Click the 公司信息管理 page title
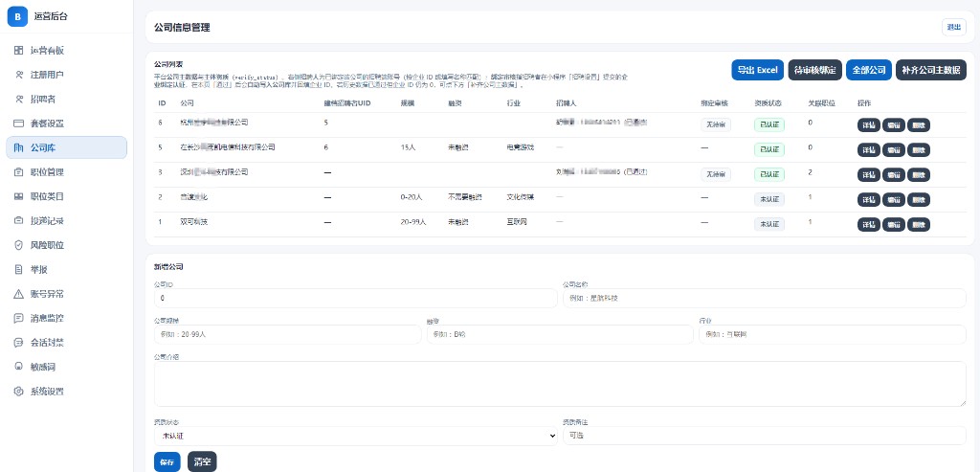This screenshot has height=472, width=980. (x=182, y=28)
